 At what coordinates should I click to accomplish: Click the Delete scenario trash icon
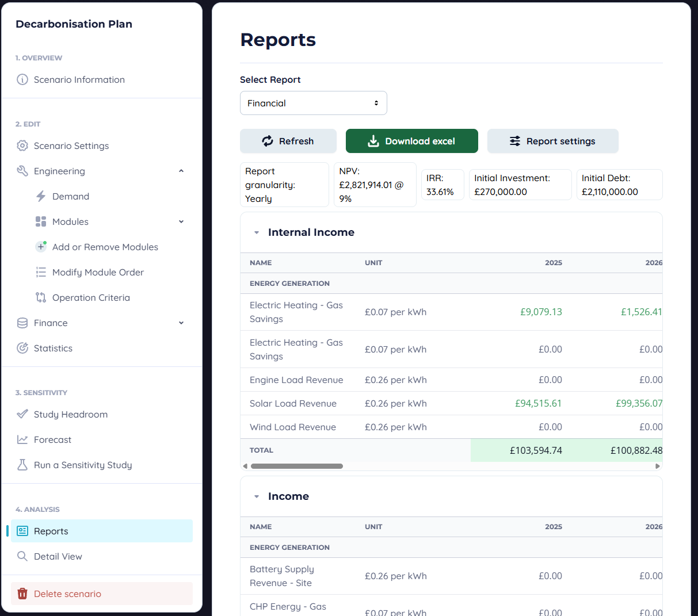[x=22, y=594]
